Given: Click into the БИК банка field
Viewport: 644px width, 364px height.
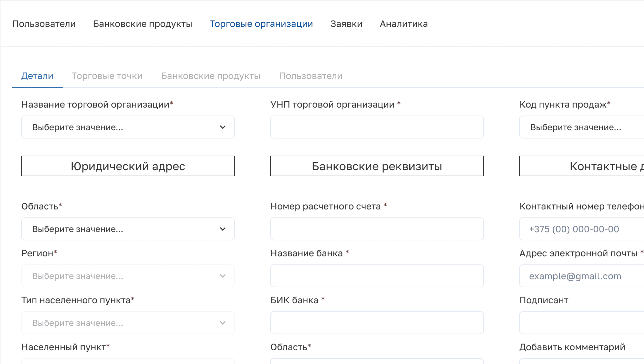Looking at the screenshot, I should pos(377,323).
